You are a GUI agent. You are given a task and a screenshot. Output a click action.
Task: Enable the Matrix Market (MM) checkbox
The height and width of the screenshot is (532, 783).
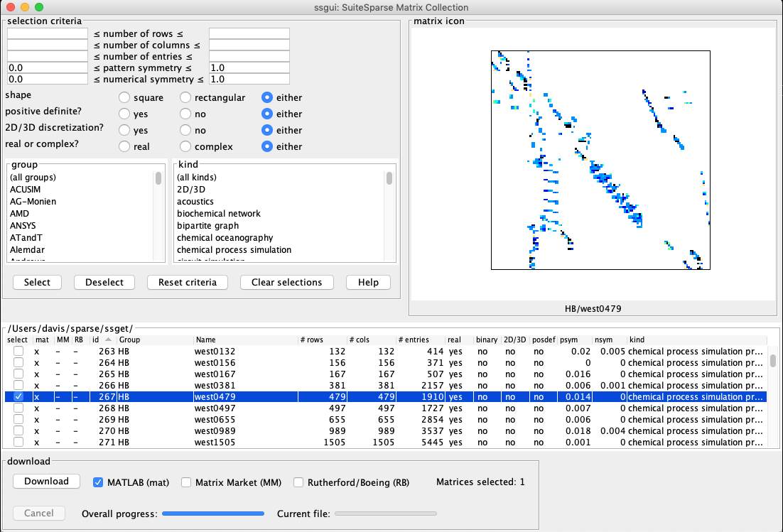(187, 482)
